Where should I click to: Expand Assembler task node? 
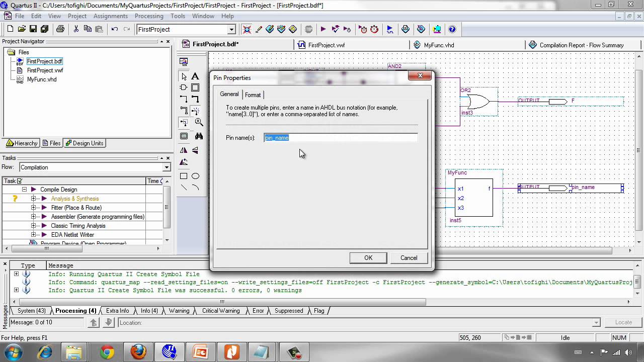34,217
